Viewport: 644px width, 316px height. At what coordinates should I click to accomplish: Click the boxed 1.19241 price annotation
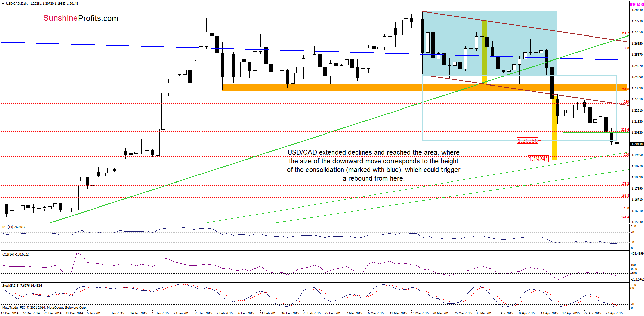(x=538, y=159)
